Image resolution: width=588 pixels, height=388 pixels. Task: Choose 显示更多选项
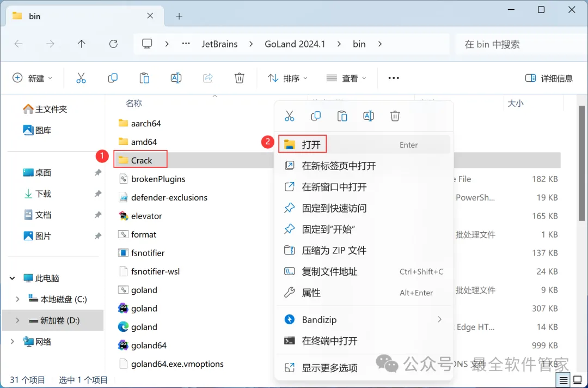click(x=364, y=368)
